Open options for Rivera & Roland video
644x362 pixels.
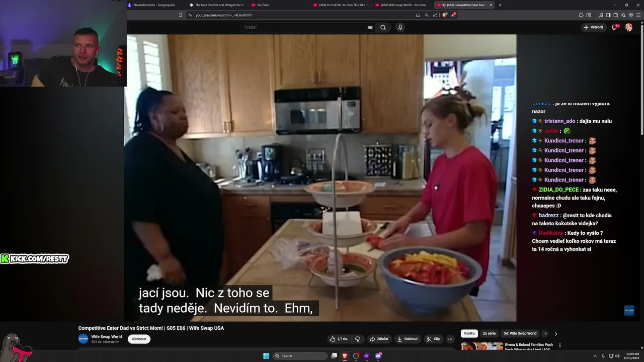[559, 345]
